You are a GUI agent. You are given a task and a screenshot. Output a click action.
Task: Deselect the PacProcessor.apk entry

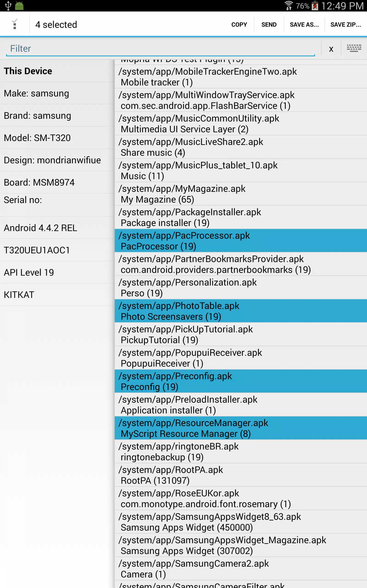(x=241, y=240)
